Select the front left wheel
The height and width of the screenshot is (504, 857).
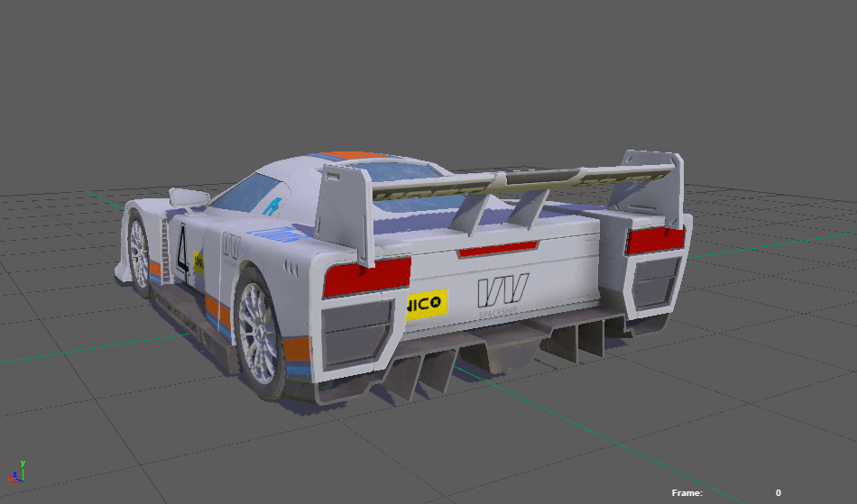point(139,253)
